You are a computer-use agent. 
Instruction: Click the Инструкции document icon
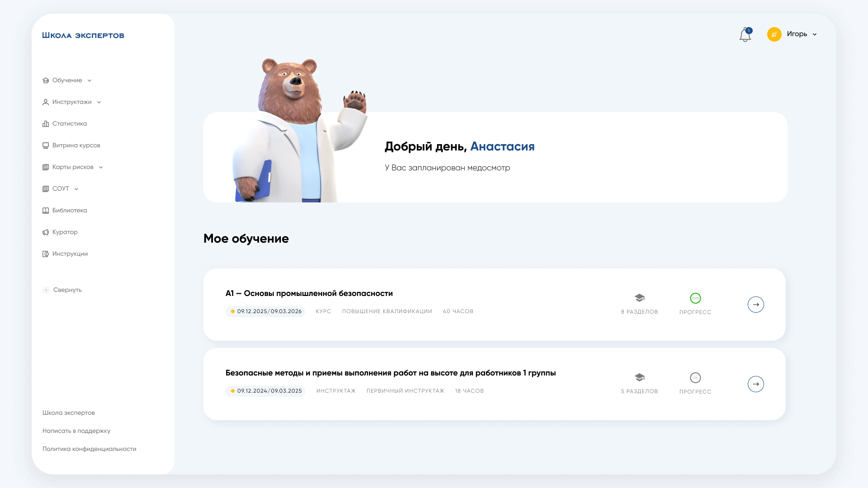click(46, 254)
